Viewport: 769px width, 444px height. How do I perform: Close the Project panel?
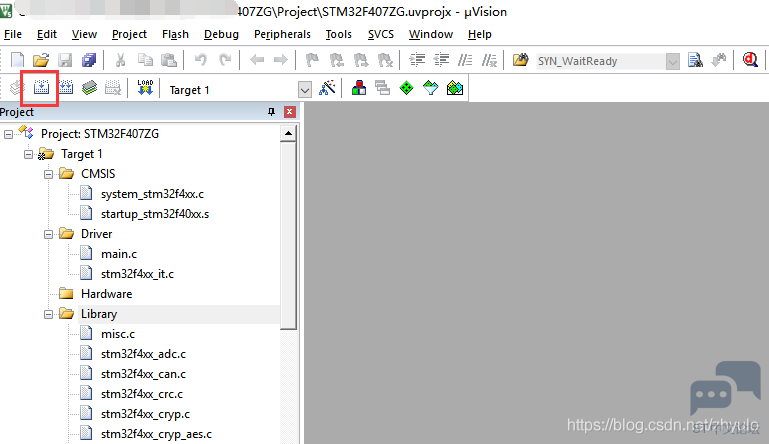pos(290,112)
